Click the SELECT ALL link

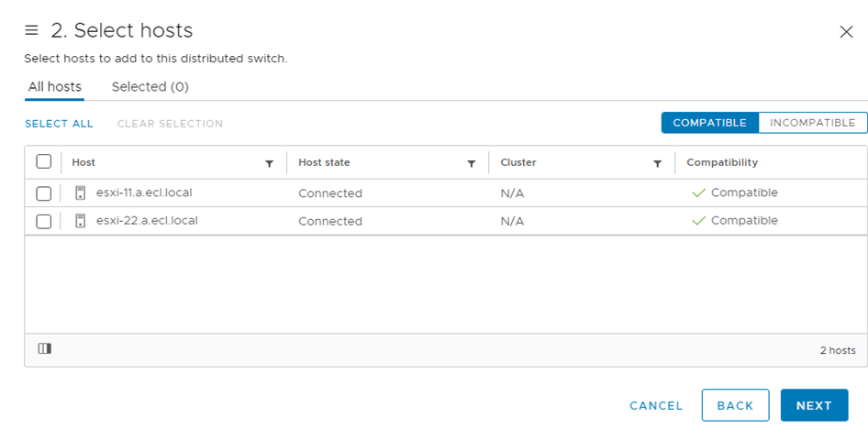[x=59, y=124]
